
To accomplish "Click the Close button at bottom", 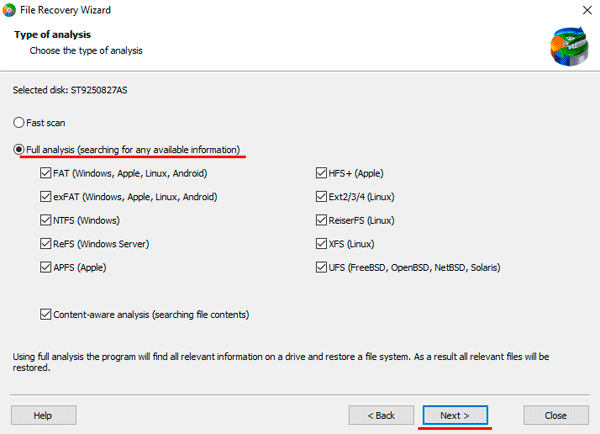I will point(556,415).
